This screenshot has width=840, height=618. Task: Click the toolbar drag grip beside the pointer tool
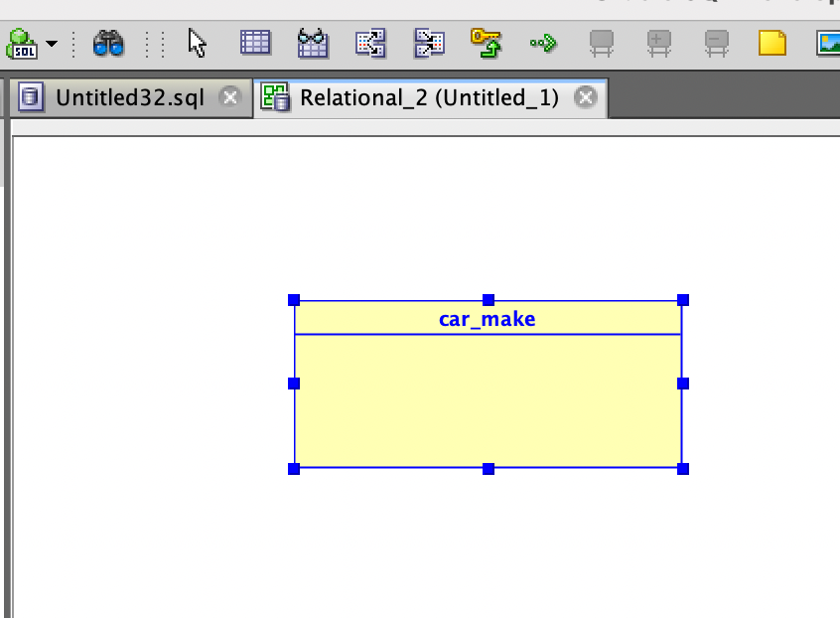(x=153, y=44)
